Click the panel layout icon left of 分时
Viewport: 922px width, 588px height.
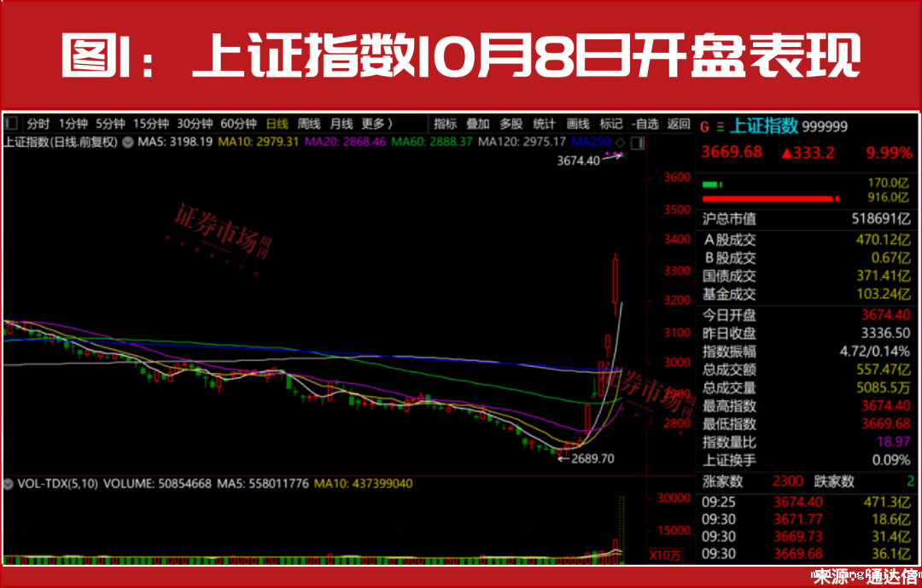(x=11, y=124)
